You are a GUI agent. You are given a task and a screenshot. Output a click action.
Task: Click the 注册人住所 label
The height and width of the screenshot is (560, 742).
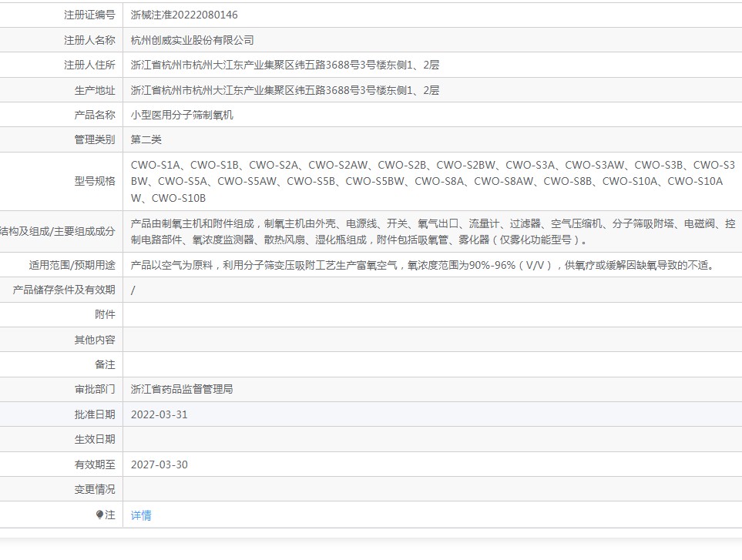(x=89, y=65)
